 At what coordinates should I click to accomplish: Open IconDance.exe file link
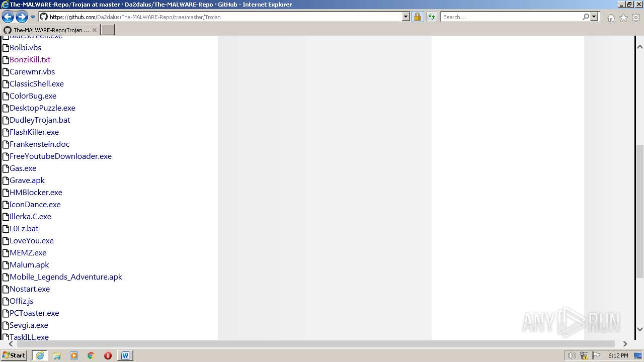35,205
